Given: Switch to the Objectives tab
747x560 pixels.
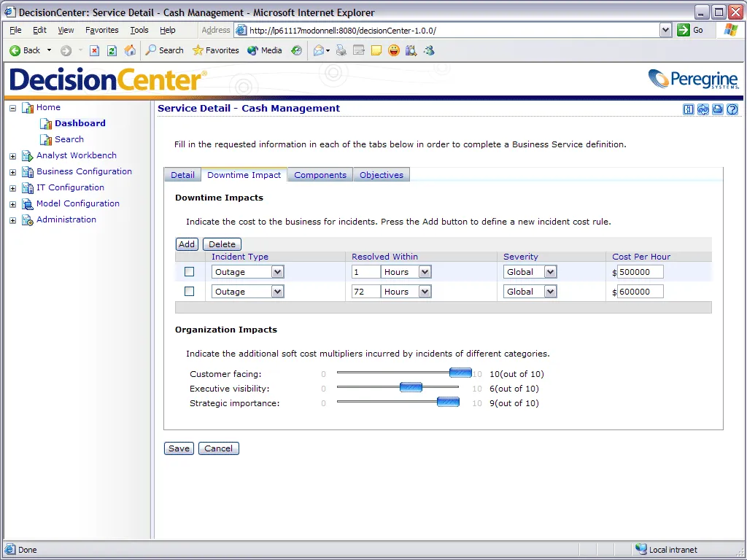Looking at the screenshot, I should (382, 175).
